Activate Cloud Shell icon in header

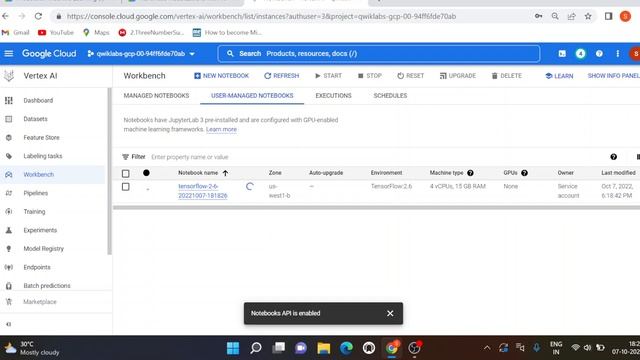point(562,53)
